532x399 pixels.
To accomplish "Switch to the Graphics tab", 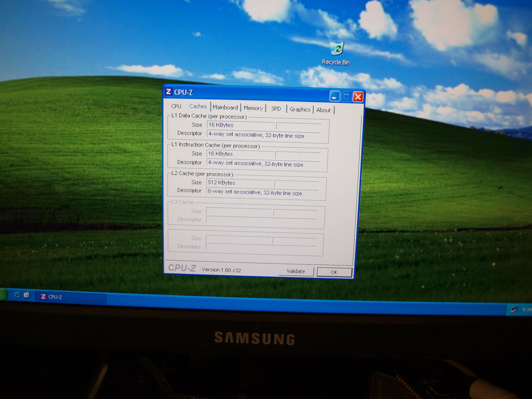I will [300, 109].
